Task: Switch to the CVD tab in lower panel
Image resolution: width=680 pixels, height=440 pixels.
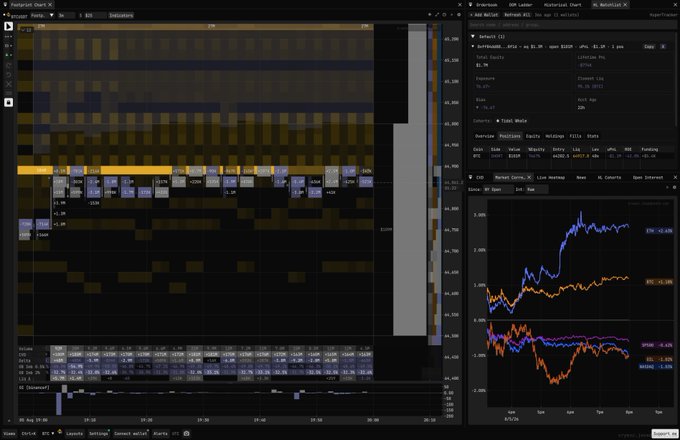Action: point(480,178)
